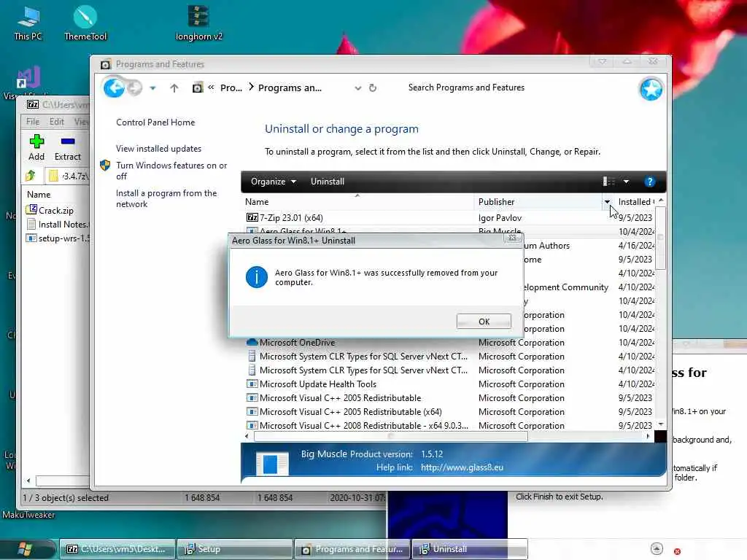Open File menu in 7-Zip window
Image resolution: width=747 pixels, height=560 pixels.
[x=32, y=122]
